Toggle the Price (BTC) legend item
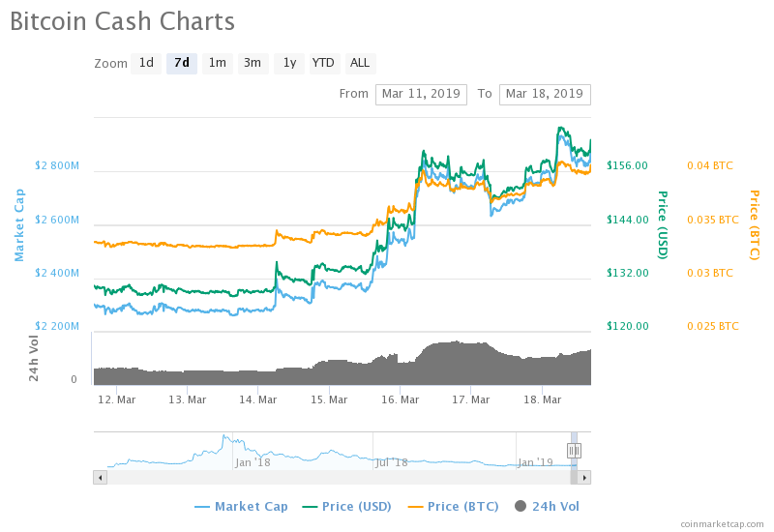This screenshot has width=774, height=532. [x=459, y=506]
